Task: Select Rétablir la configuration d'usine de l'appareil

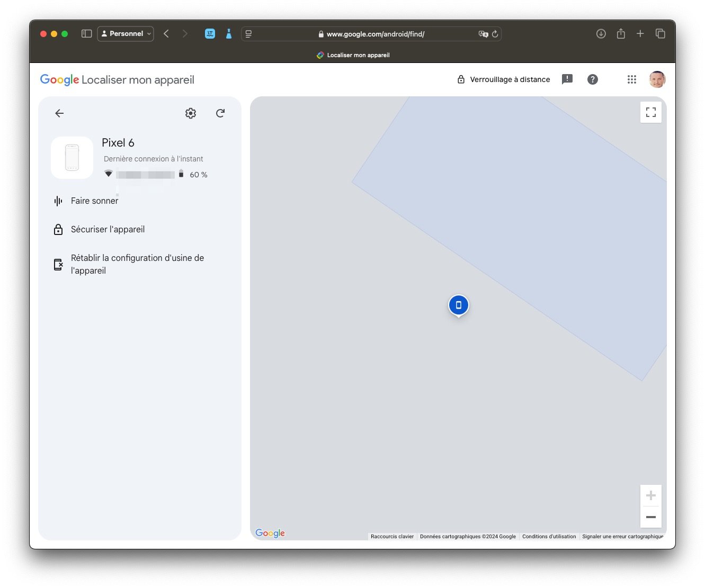Action: pos(129,264)
